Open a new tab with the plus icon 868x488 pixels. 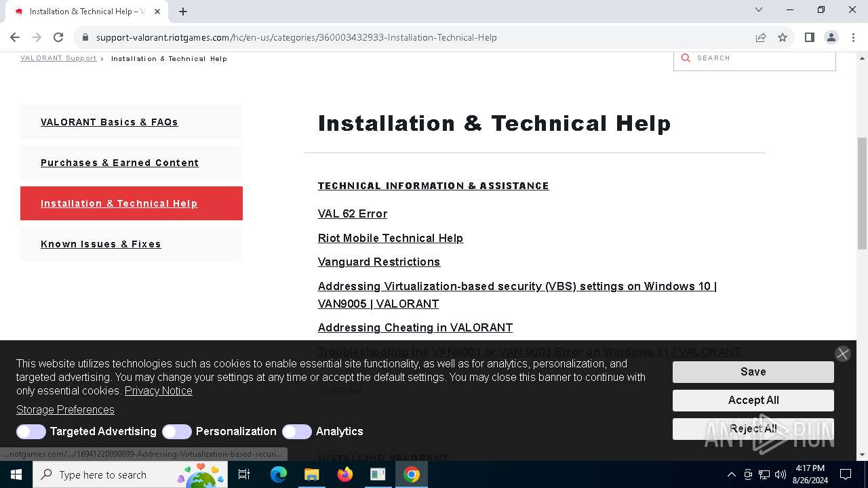tap(183, 11)
